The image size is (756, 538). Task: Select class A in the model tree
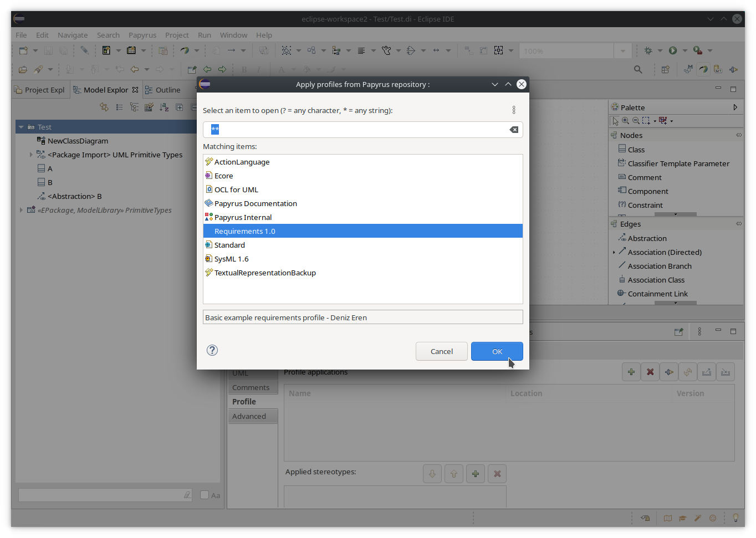click(x=45, y=168)
